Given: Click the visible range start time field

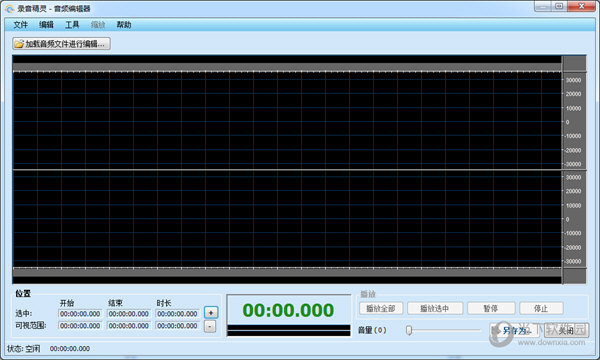Looking at the screenshot, I should [x=80, y=326].
